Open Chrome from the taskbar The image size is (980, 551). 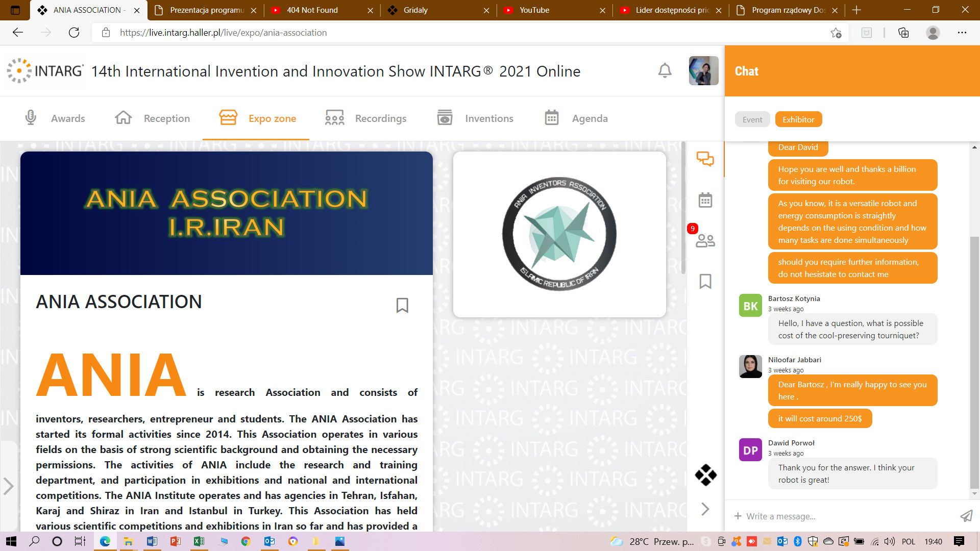point(246,541)
